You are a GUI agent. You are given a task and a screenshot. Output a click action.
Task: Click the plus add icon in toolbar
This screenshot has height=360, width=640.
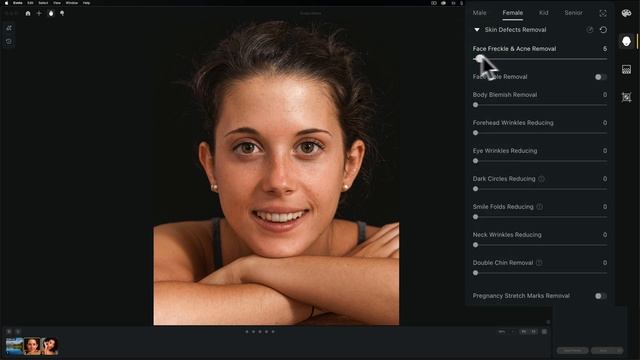[x=39, y=13]
